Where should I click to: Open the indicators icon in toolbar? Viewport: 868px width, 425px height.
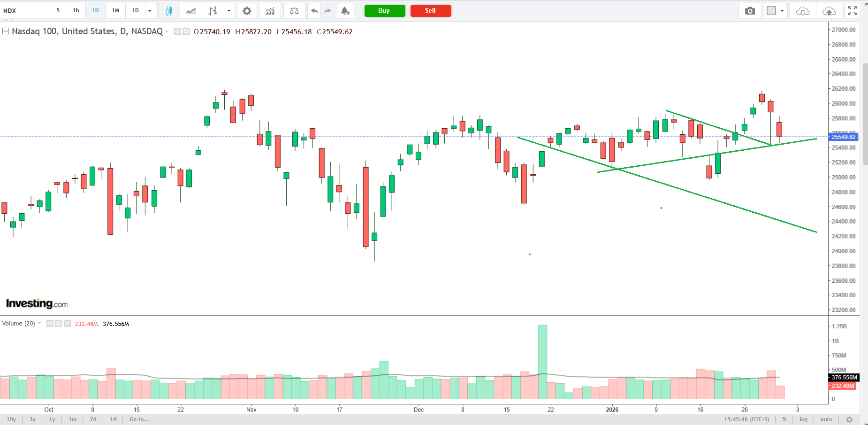(270, 11)
